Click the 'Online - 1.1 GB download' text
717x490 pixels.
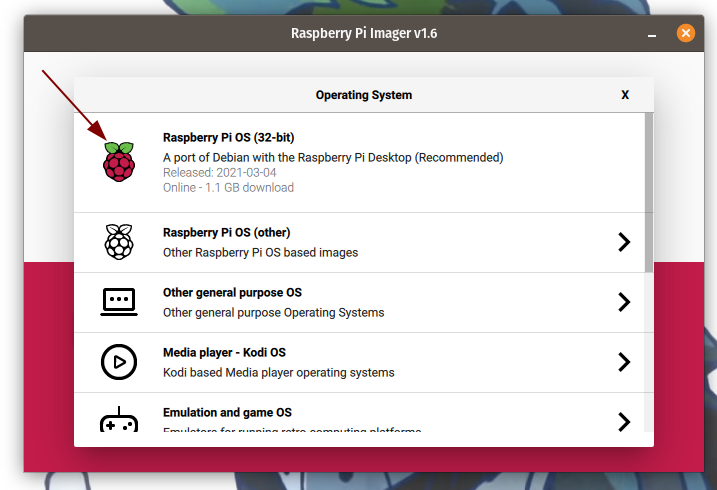(228, 187)
